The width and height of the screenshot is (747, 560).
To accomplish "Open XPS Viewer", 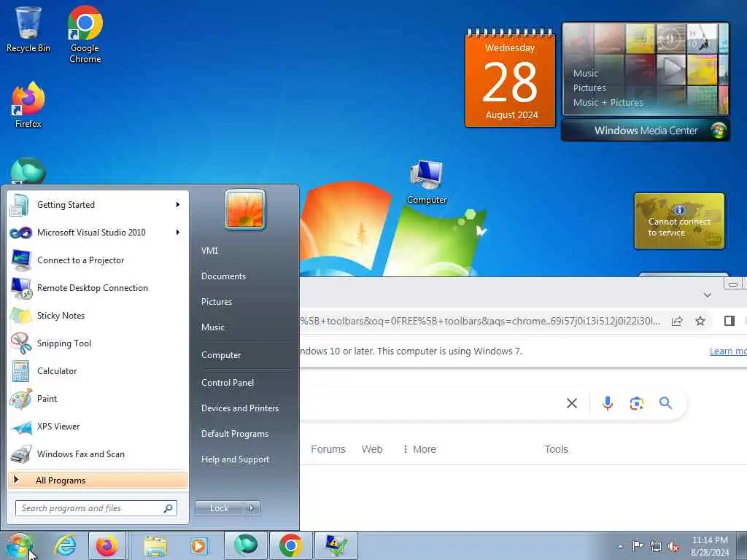I will point(98,426).
